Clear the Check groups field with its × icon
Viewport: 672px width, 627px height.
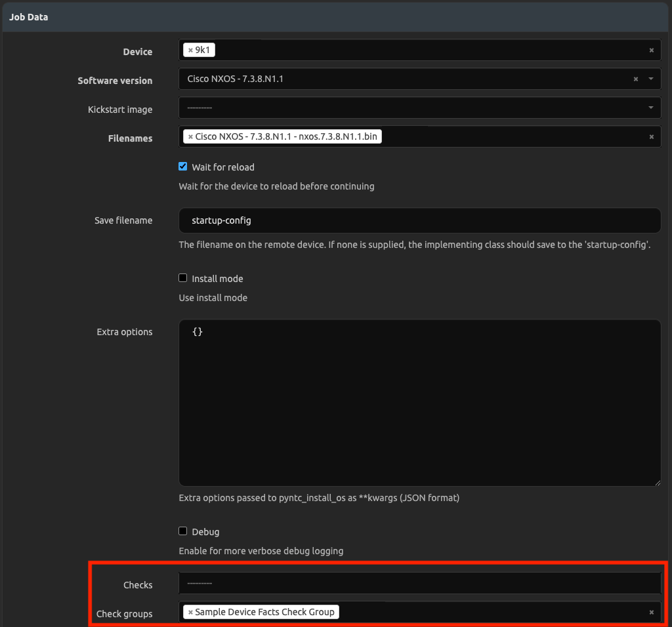tap(651, 611)
